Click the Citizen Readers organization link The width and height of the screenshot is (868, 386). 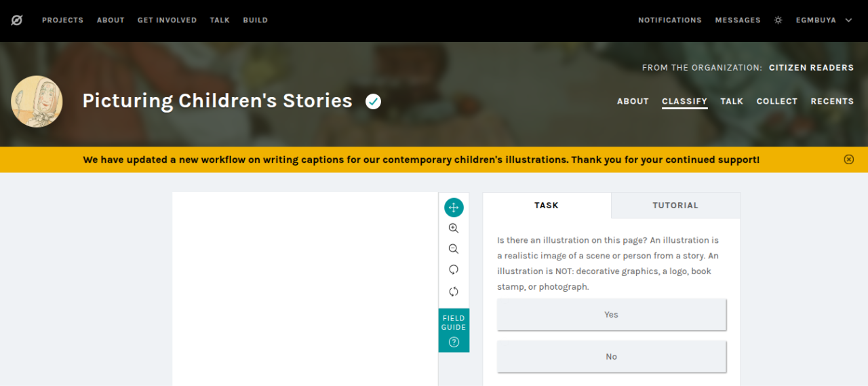pos(811,68)
